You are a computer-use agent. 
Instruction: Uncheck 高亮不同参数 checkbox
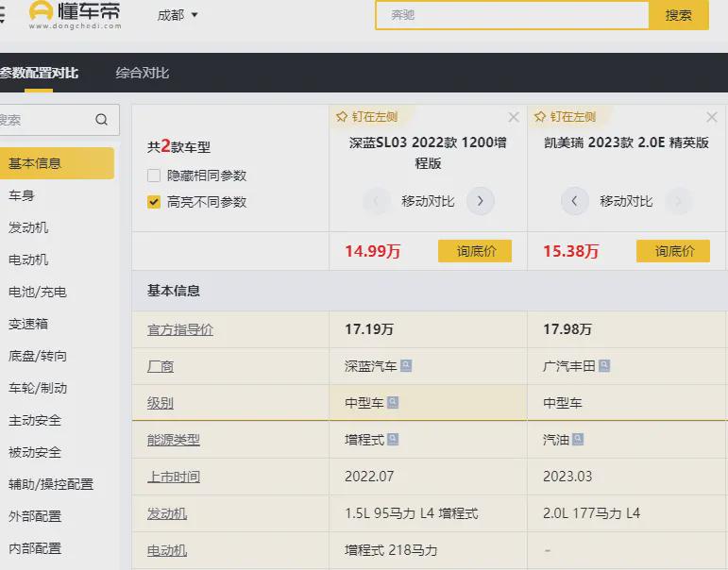(154, 202)
